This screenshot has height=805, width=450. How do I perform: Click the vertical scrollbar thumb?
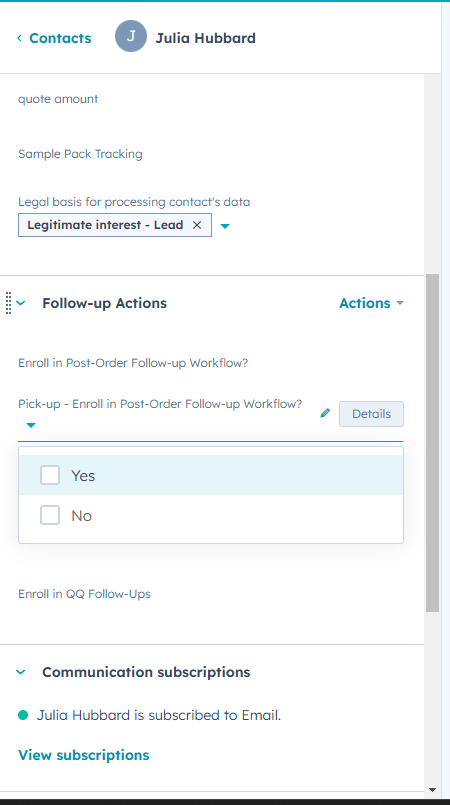coord(432,443)
